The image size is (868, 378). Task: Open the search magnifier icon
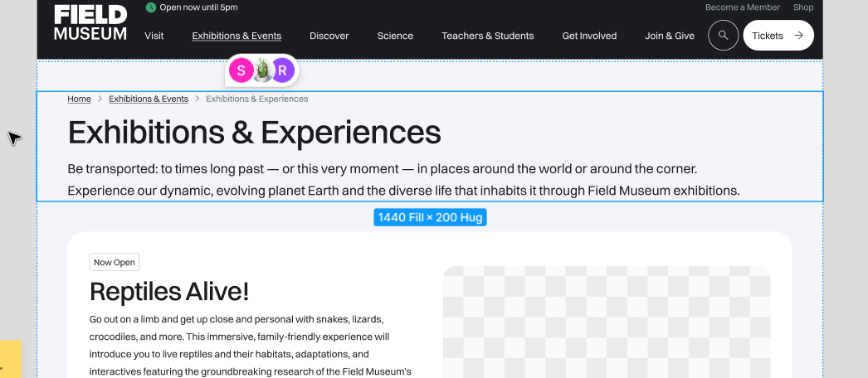tap(723, 36)
